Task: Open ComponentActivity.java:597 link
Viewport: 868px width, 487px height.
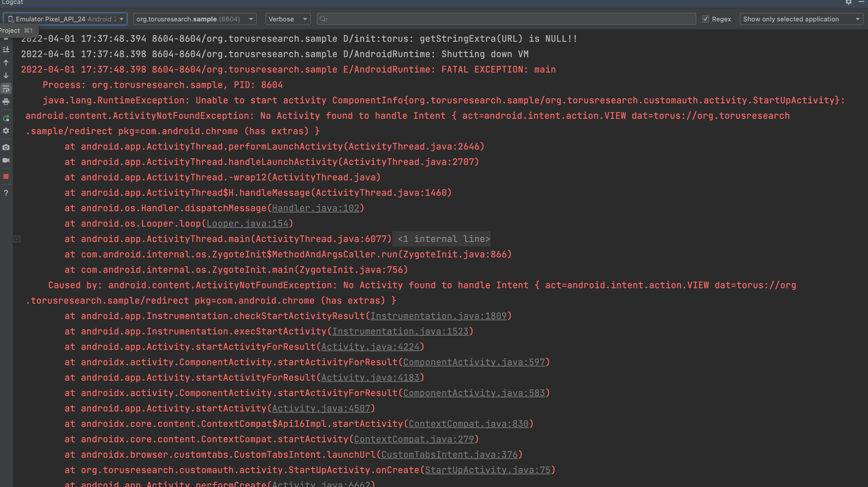Action: point(474,362)
